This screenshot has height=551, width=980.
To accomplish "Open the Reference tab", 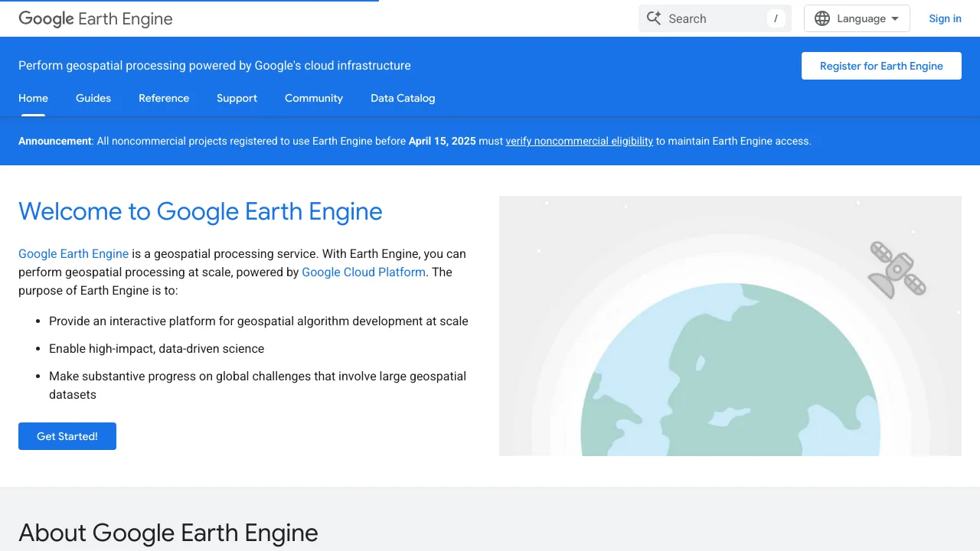I will [x=164, y=98].
